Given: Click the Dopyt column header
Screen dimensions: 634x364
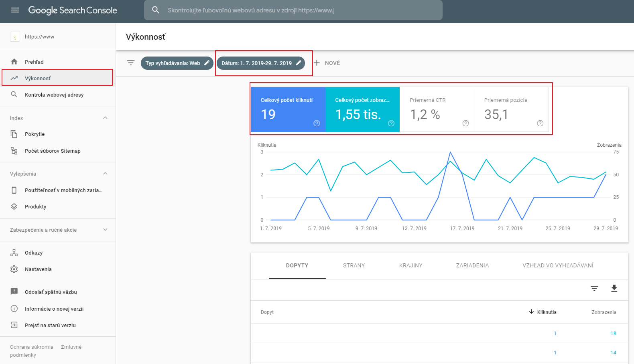Looking at the screenshot, I should (267, 312).
